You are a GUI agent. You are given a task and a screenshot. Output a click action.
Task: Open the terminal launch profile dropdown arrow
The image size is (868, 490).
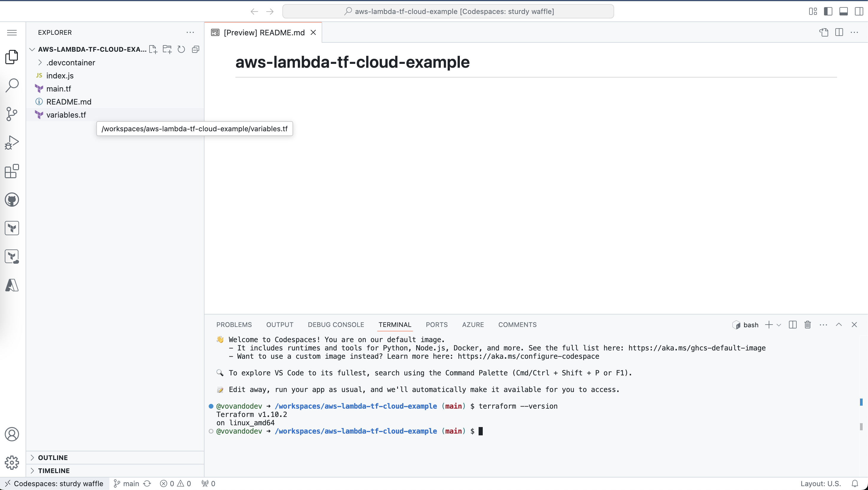[x=779, y=325]
